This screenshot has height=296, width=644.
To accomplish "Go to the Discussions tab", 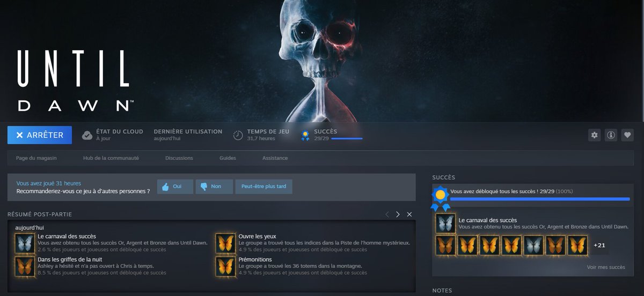I will (x=179, y=158).
